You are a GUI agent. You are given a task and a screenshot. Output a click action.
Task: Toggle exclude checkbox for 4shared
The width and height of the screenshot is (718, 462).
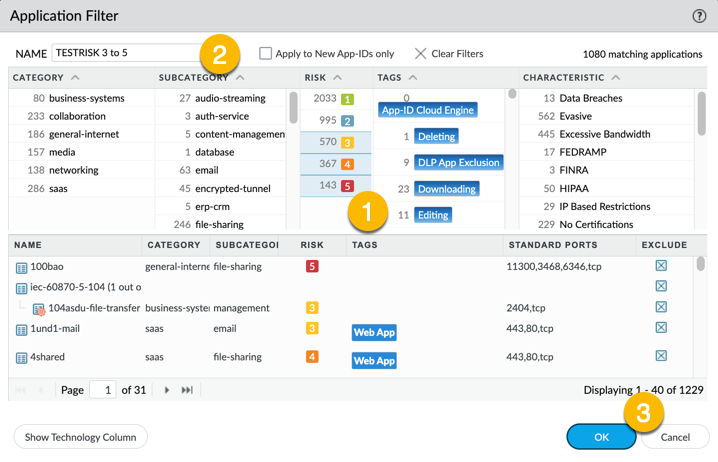point(661,356)
